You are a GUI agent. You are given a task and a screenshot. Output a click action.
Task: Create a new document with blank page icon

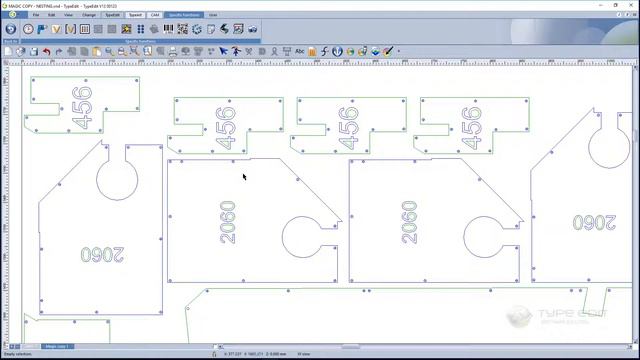point(8,51)
